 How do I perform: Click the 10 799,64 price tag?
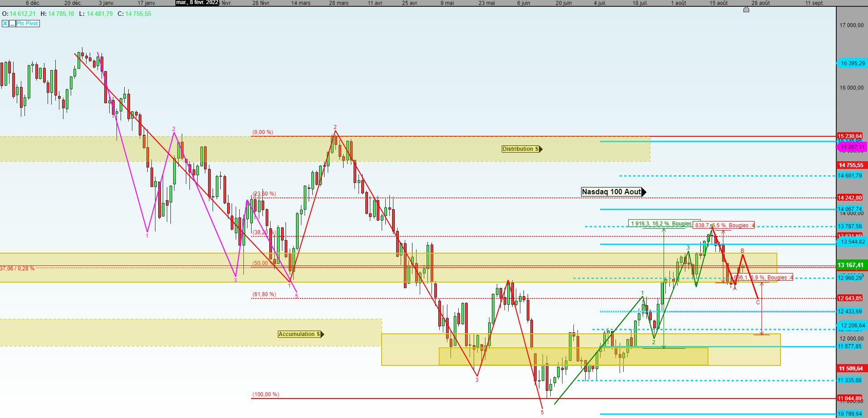[x=850, y=414]
